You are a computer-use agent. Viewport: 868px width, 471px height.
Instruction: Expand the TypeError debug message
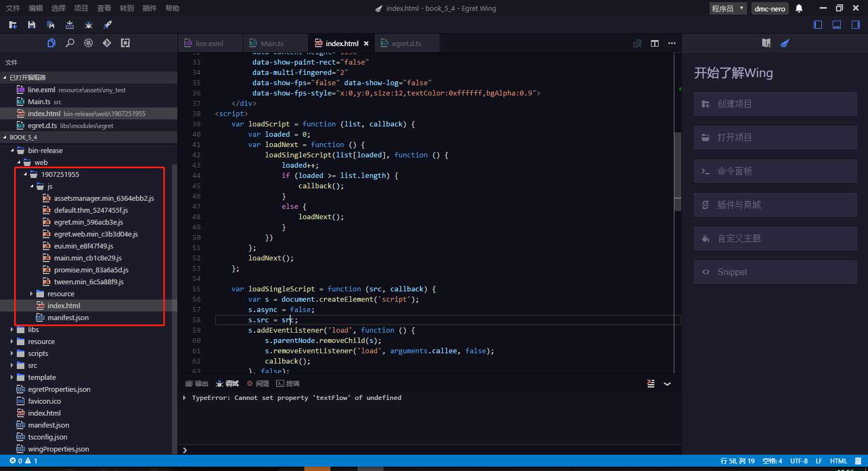coord(184,398)
